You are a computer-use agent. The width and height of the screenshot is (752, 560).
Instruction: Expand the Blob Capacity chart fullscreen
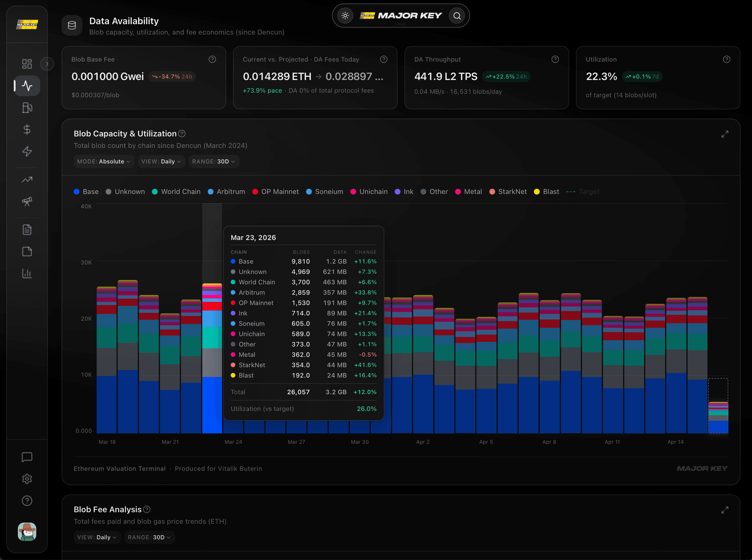pos(725,134)
